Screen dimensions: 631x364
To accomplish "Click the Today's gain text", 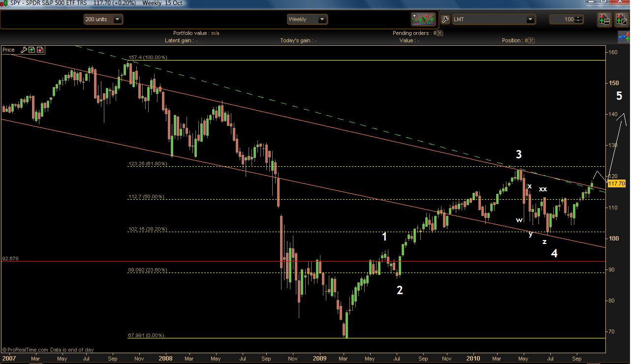I will coord(298,40).
